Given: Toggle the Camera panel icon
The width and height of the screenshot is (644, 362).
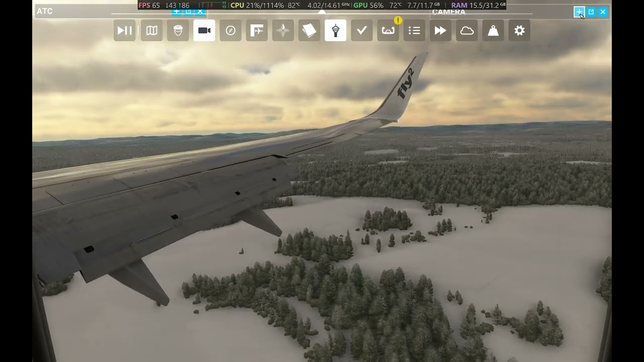Looking at the screenshot, I should pos(204,31).
